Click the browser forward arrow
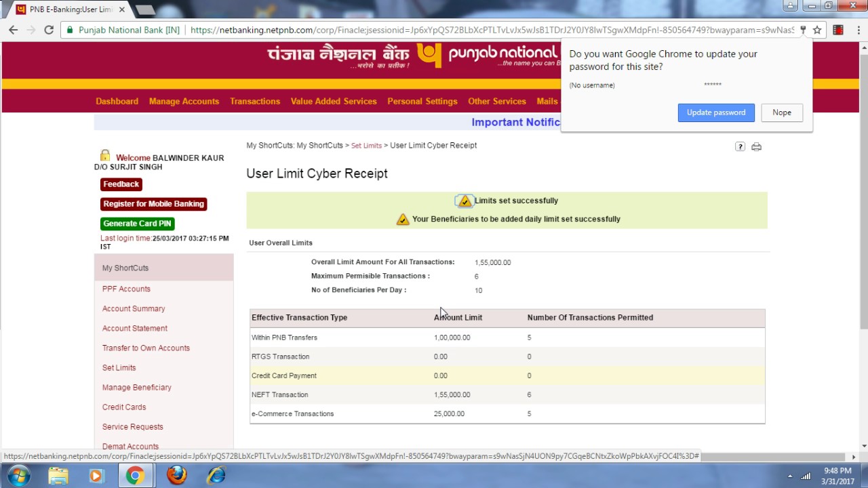Screen dimensions: 868x488 [31, 30]
